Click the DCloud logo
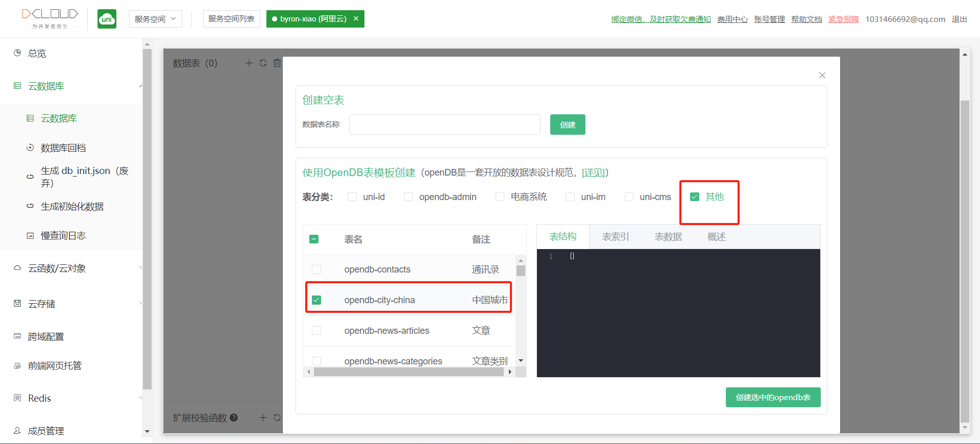Screen dimensions: 980x444 [50, 18]
